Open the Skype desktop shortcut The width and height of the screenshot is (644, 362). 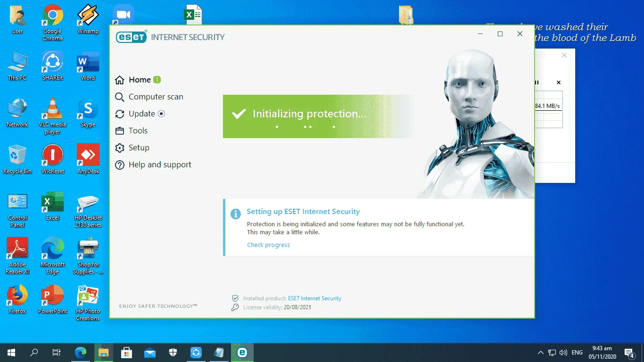click(88, 113)
